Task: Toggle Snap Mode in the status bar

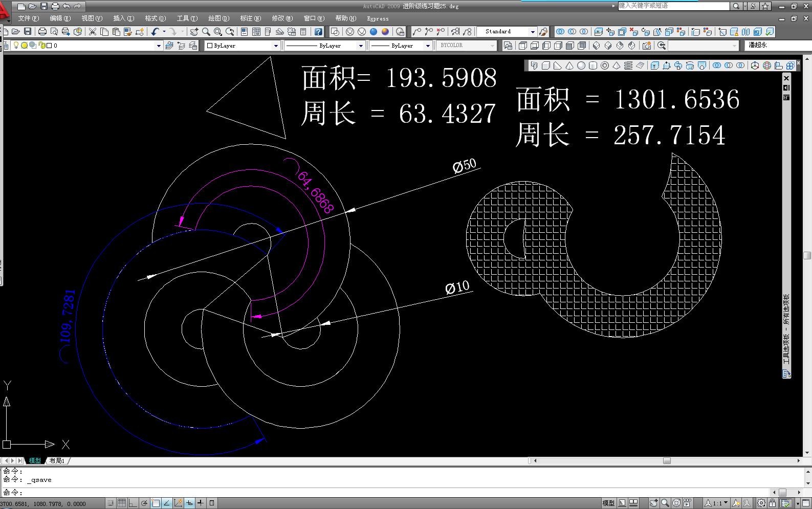Action: [x=111, y=503]
